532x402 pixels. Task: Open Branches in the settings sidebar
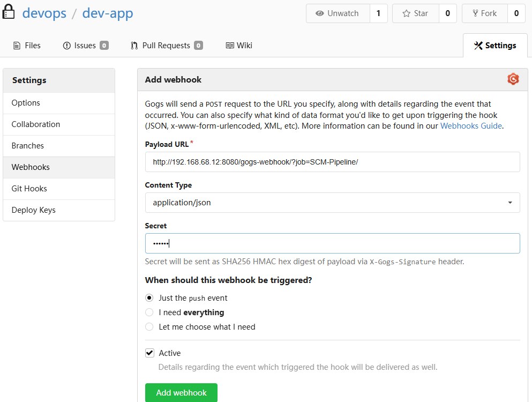[x=59, y=146]
